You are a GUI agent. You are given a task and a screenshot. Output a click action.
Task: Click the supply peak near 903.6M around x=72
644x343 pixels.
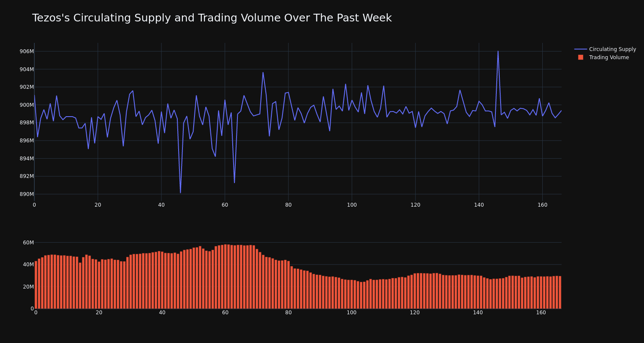pyautogui.click(x=263, y=72)
